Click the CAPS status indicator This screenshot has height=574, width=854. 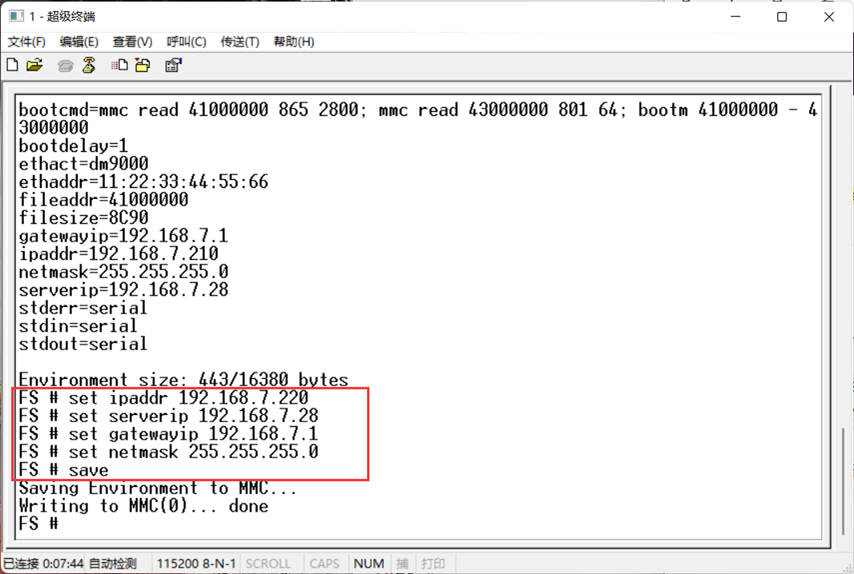click(324, 563)
